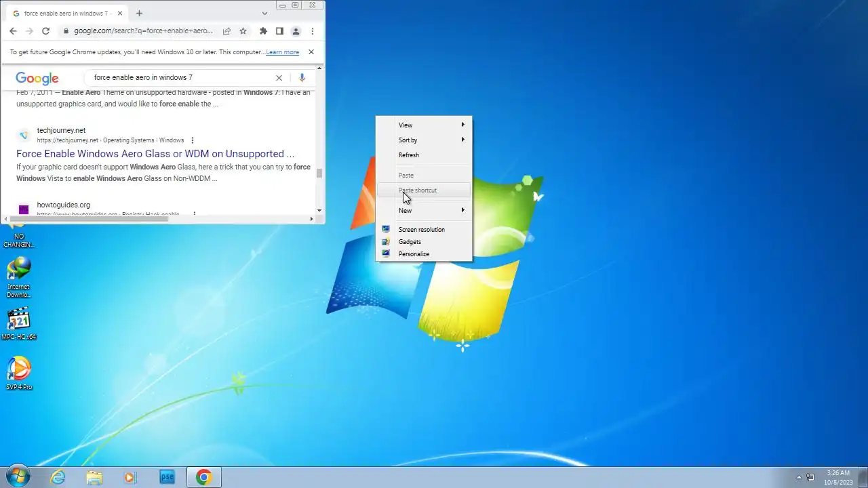
Task: Open the media player taskbar icon
Action: [130, 477]
